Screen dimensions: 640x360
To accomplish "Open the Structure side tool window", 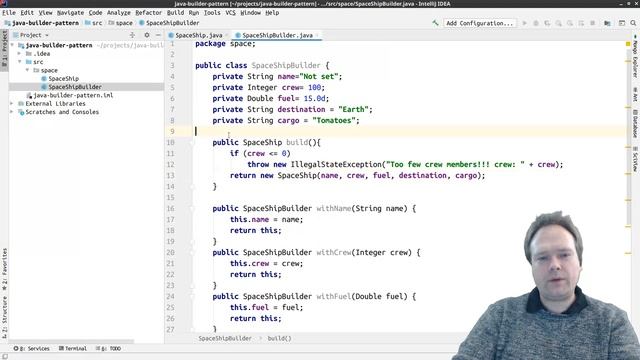I will 4,317.
